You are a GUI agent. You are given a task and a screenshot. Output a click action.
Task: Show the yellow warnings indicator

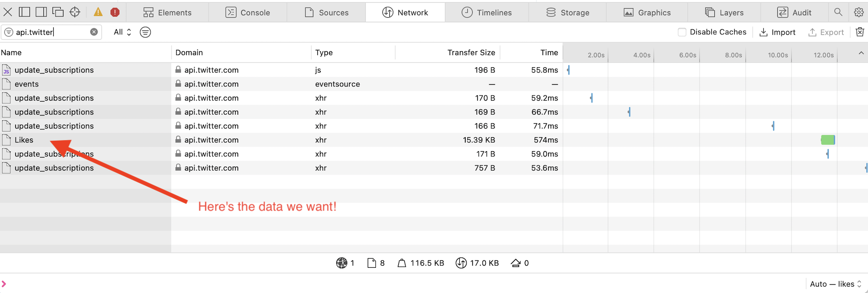(x=99, y=12)
